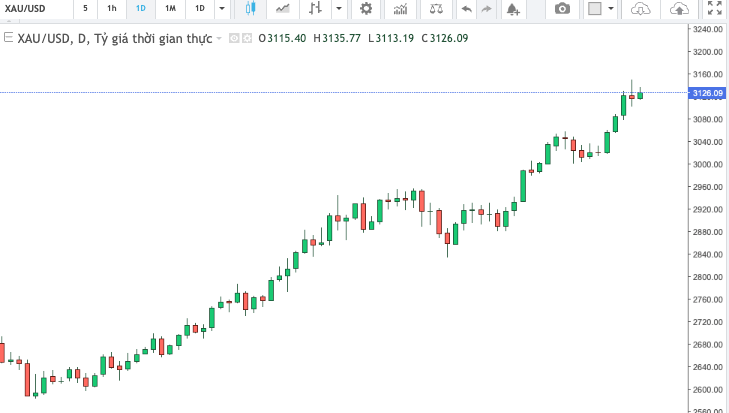Switch to the 1h timeframe

click(112, 8)
